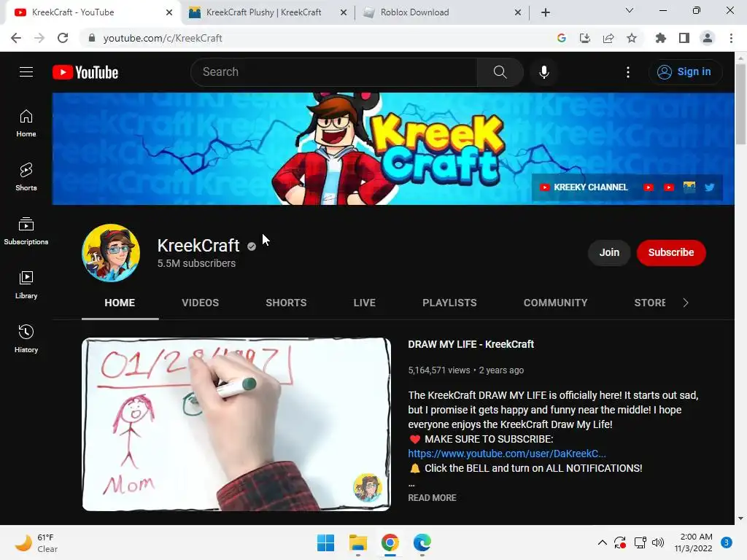Screen dimensions: 747x560
Task: Click the share page icon in the address bar
Action: coord(608,38)
